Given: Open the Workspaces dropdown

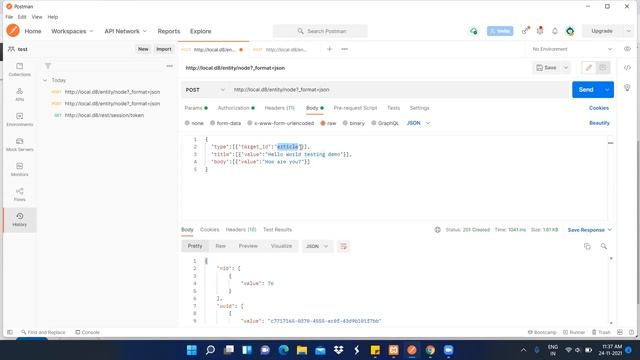Looking at the screenshot, I should click(72, 31).
